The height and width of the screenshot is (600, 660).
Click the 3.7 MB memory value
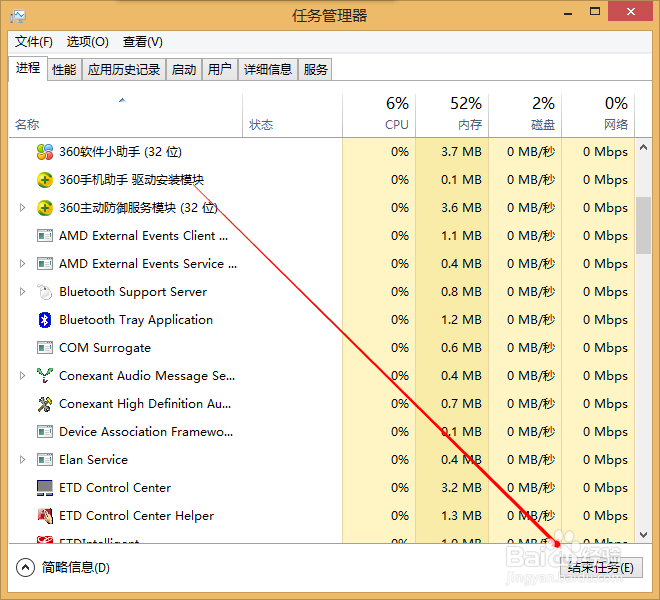click(x=461, y=152)
